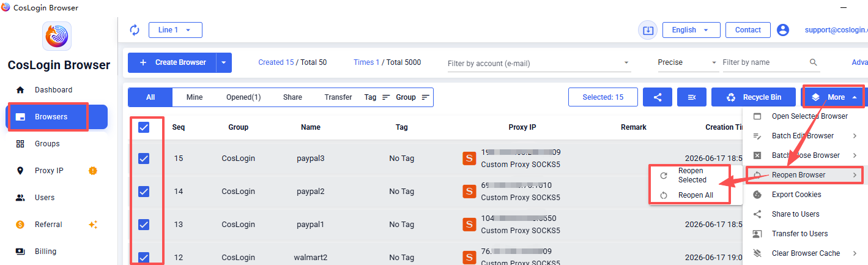Collapse the More dropdown menu

pyautogui.click(x=835, y=97)
